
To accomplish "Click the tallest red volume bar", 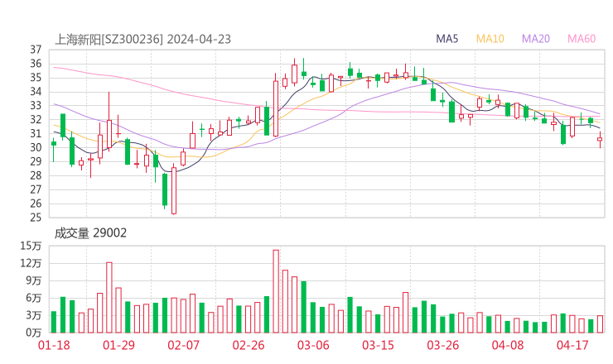I will click(x=276, y=291).
